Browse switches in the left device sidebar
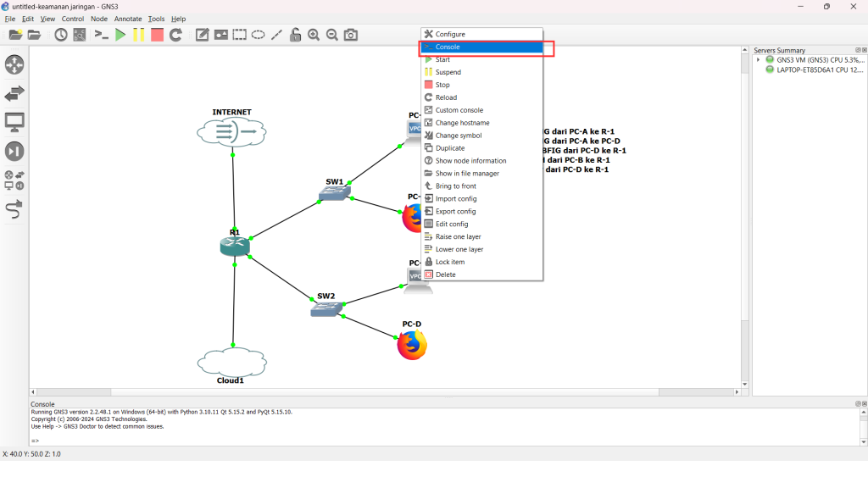868x488 pixels. pyautogui.click(x=14, y=94)
